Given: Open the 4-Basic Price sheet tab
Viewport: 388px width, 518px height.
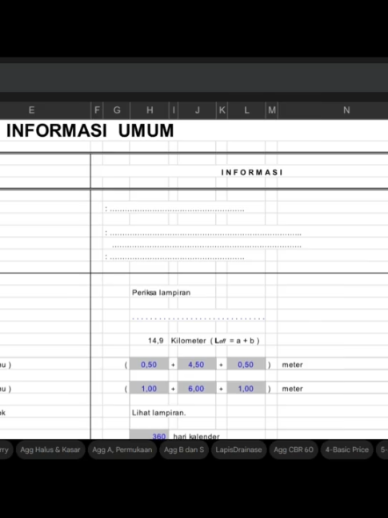Looking at the screenshot, I should tap(347, 450).
